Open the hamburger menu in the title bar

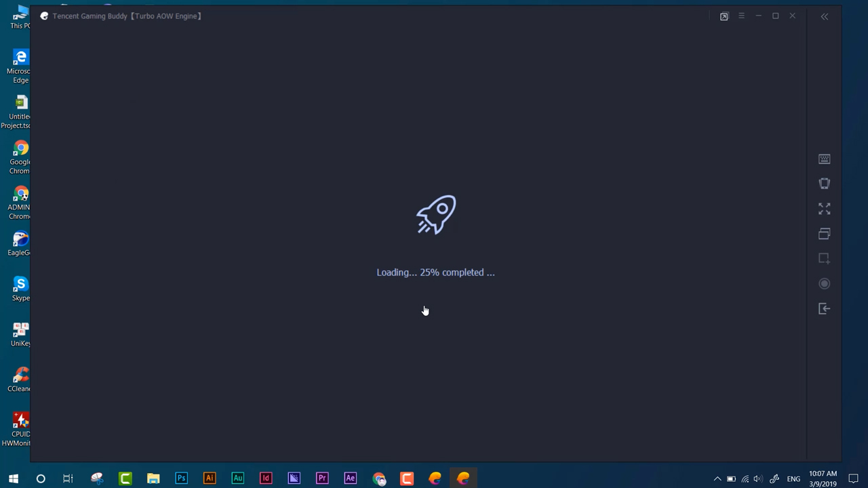click(x=741, y=16)
